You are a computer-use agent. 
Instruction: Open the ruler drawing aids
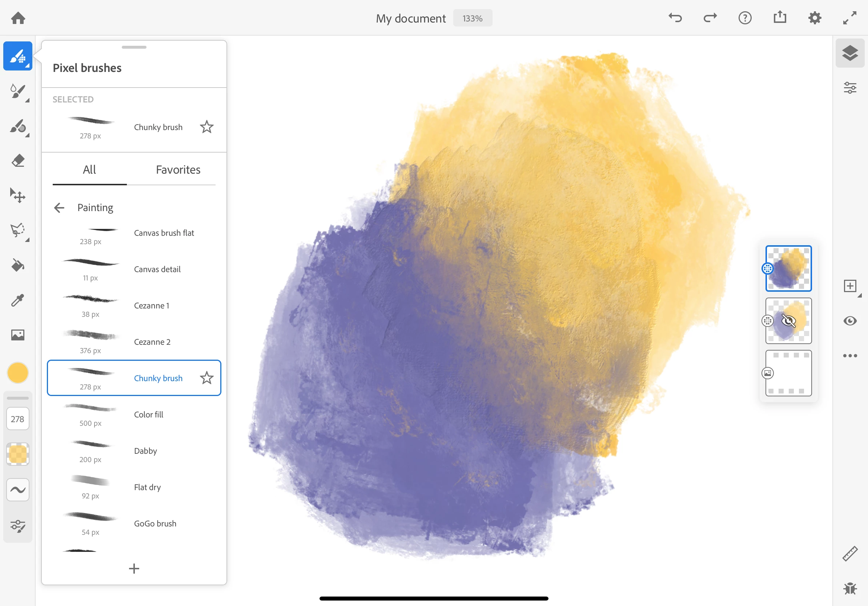pos(850,554)
